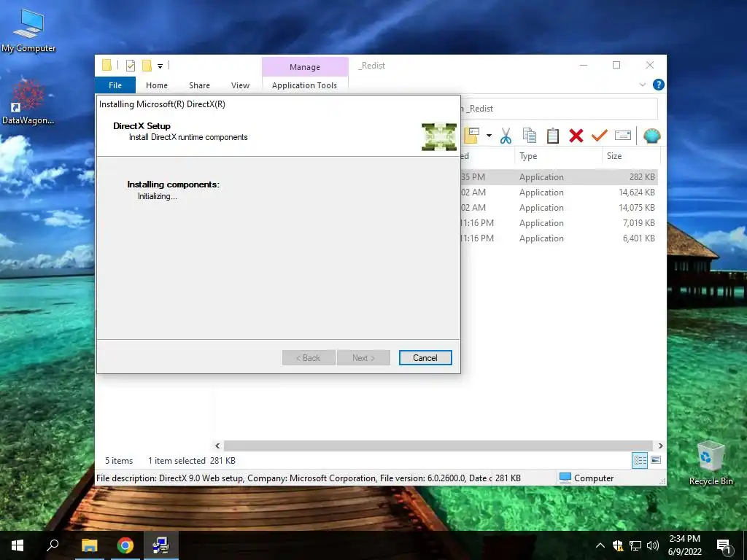Open the My Computer desktop icon
Image resolution: width=747 pixels, height=560 pixels.
click(28, 31)
